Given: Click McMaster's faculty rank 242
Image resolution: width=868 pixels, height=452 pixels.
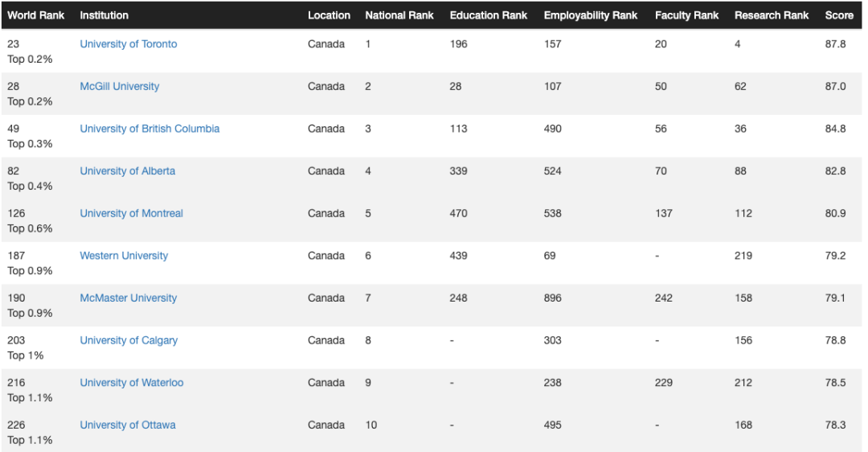Looking at the screenshot, I should coord(664,298).
